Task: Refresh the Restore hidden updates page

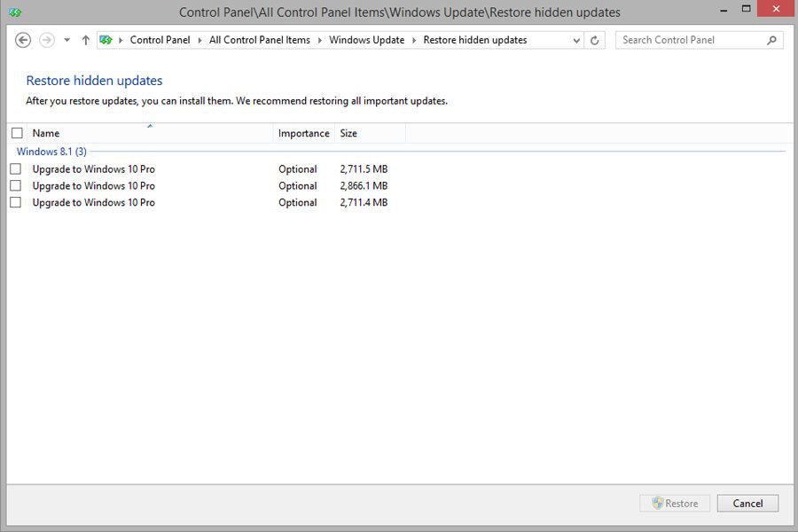Action: [x=594, y=40]
